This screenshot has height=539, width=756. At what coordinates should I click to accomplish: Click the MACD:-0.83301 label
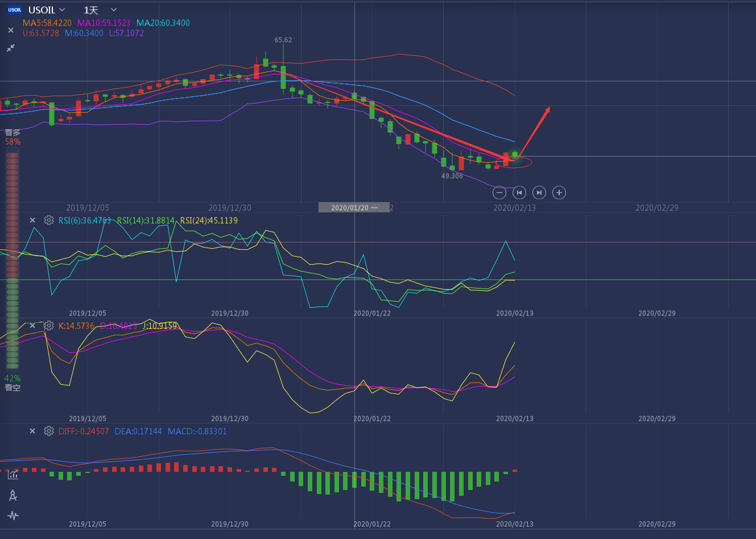coord(197,431)
